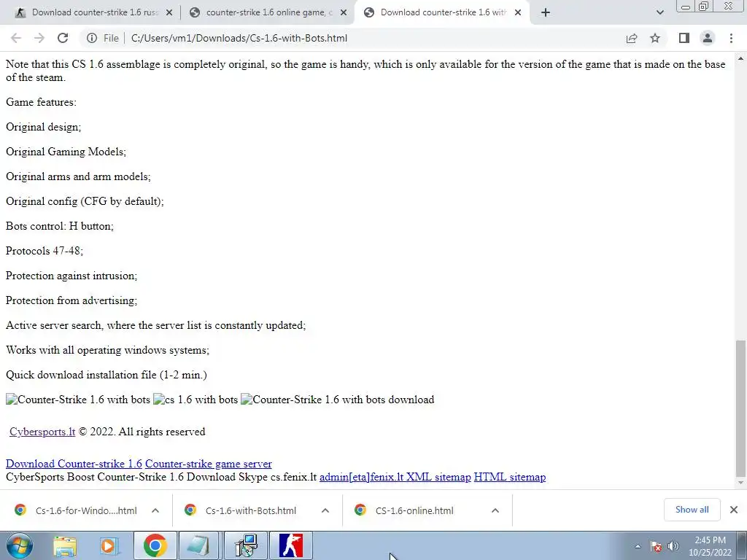
Task: Open Action Center flag icon
Action: coord(656,546)
